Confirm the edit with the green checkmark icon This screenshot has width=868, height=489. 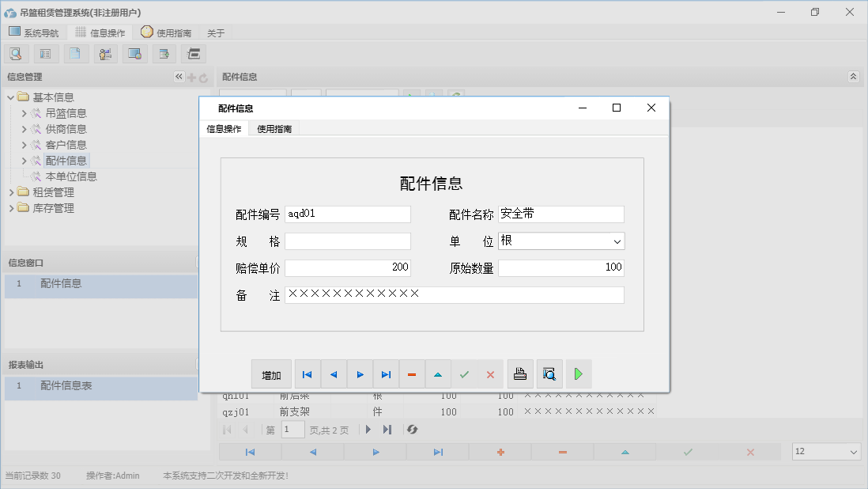pyautogui.click(x=465, y=373)
